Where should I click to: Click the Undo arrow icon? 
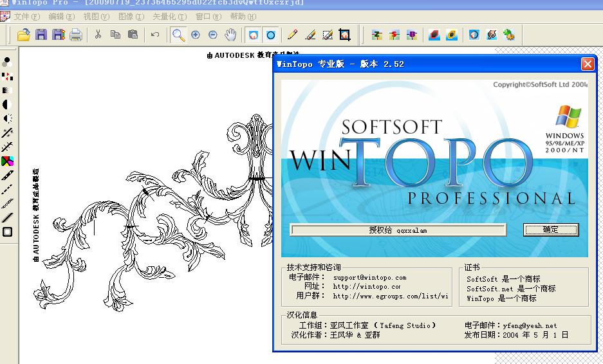tap(155, 35)
